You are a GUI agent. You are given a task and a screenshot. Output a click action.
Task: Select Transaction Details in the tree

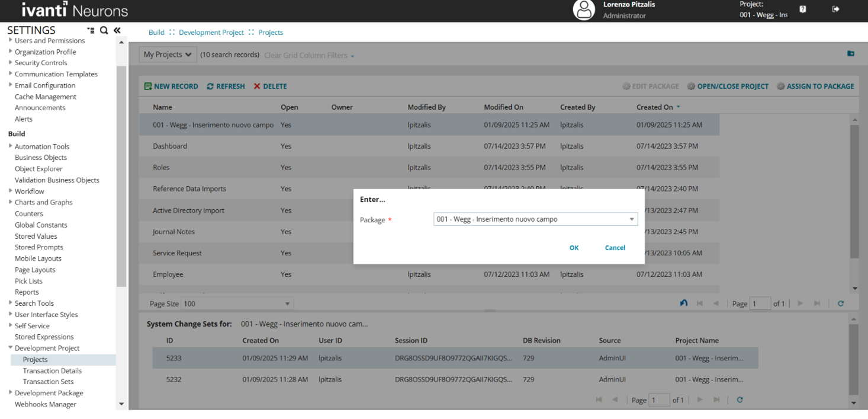pyautogui.click(x=52, y=371)
